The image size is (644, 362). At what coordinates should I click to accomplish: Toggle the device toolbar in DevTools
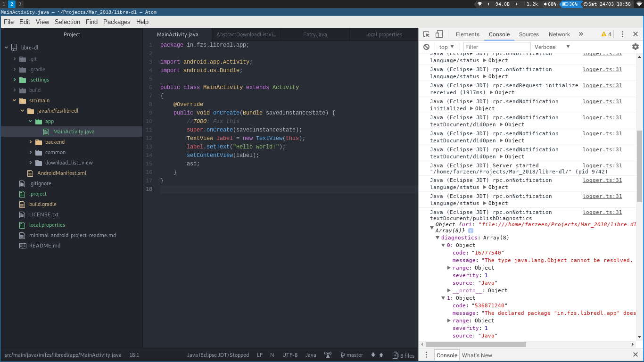[x=439, y=34]
